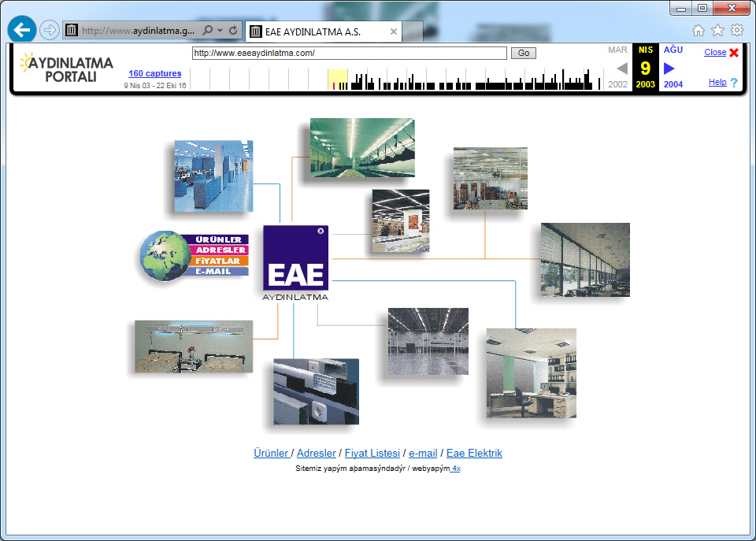756x541 pixels.
Task: Click the Aydinlatma Portali logo
Action: click(66, 68)
